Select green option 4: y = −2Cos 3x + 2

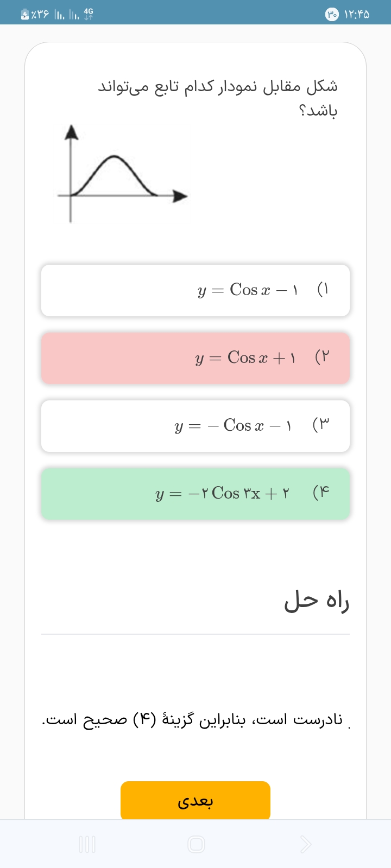[195, 494]
